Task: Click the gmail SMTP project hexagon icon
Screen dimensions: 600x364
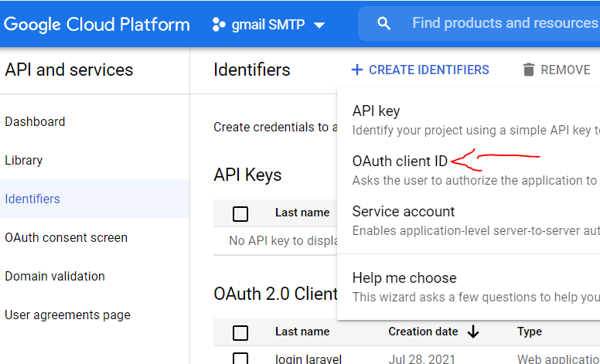Action: [x=219, y=25]
